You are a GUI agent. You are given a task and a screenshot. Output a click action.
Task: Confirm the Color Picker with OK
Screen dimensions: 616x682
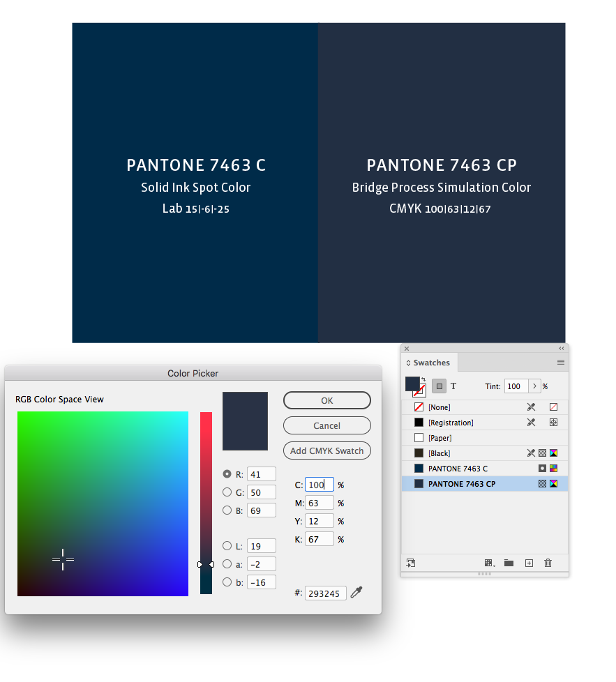(326, 400)
